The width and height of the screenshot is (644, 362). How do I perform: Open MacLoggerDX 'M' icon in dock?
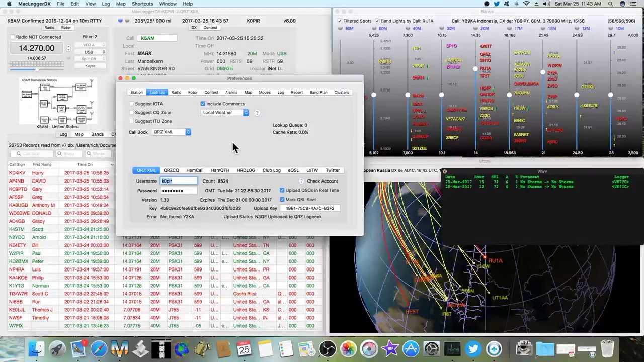(120, 348)
